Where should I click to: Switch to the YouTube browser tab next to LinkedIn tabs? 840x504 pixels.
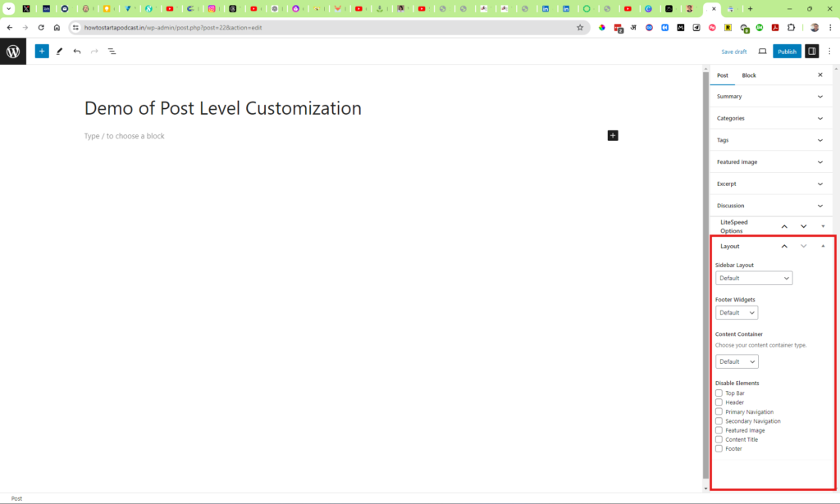click(628, 8)
